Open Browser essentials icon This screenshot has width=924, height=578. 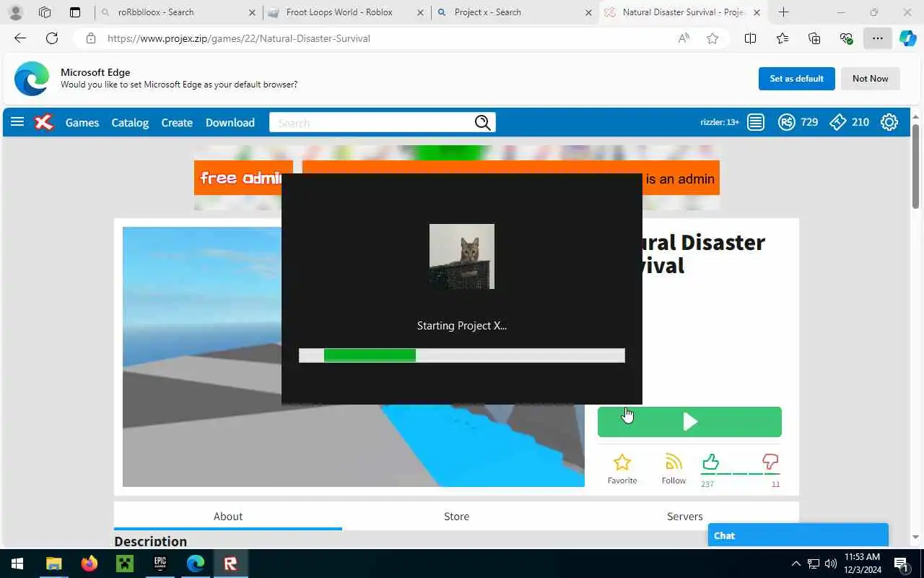tap(846, 38)
